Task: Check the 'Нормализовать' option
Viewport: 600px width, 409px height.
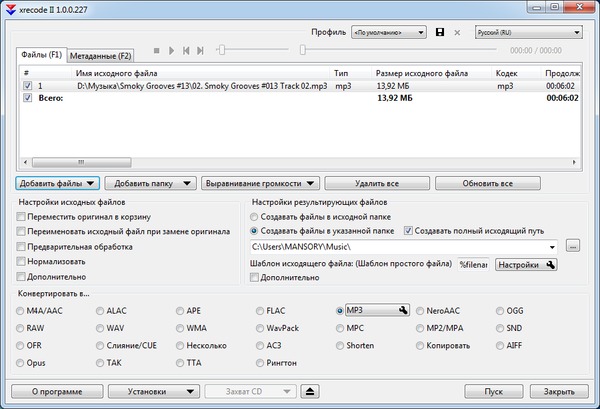Action: [23, 261]
